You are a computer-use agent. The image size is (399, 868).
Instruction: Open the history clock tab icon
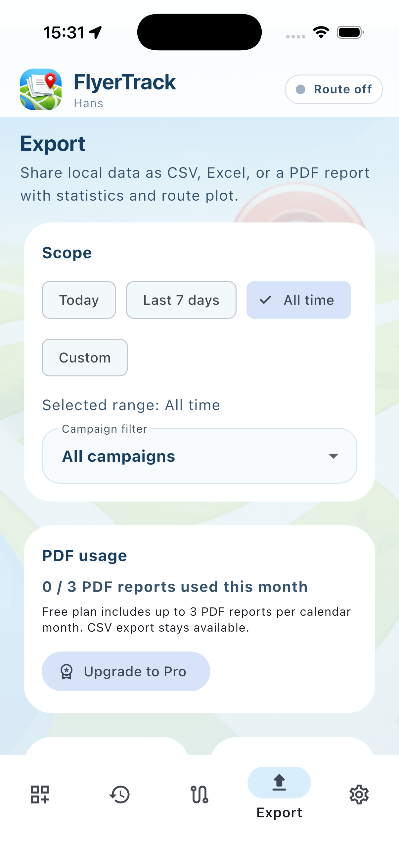click(119, 794)
